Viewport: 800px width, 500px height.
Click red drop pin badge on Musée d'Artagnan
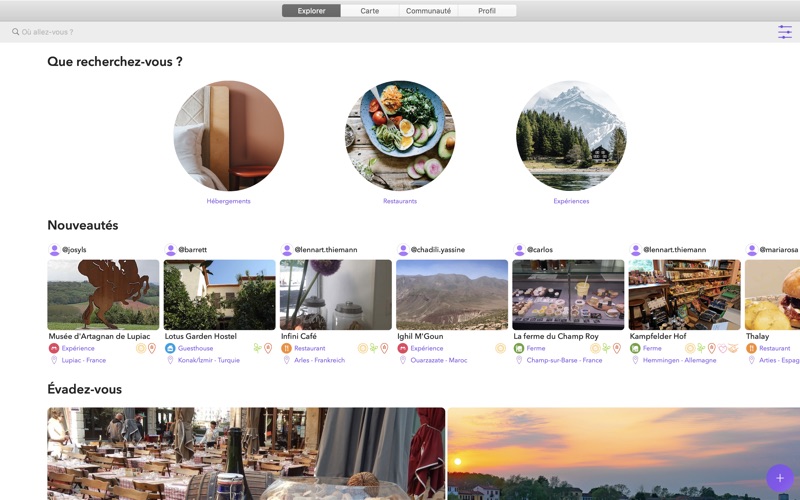[152, 348]
